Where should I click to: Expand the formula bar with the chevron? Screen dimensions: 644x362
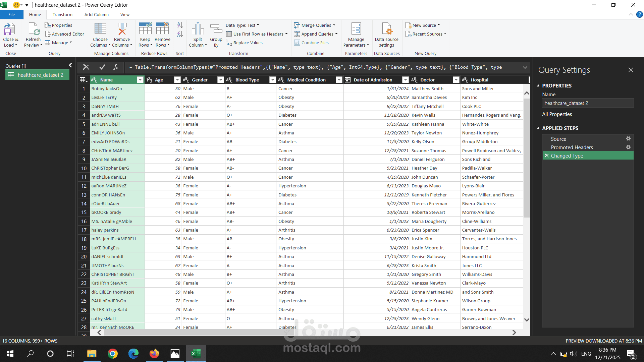(x=525, y=67)
